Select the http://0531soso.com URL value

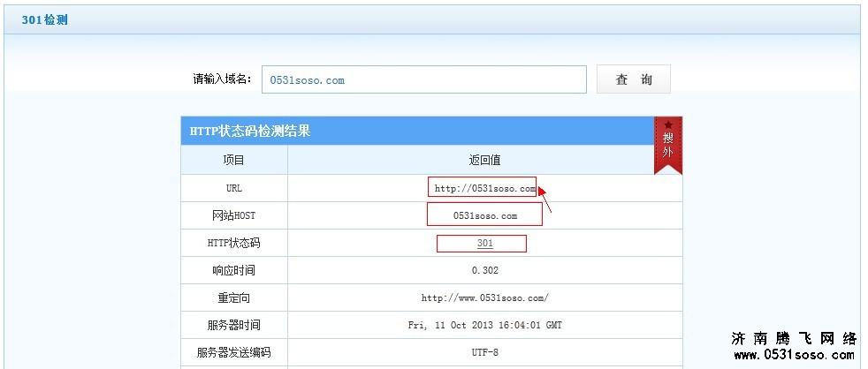click(485, 189)
